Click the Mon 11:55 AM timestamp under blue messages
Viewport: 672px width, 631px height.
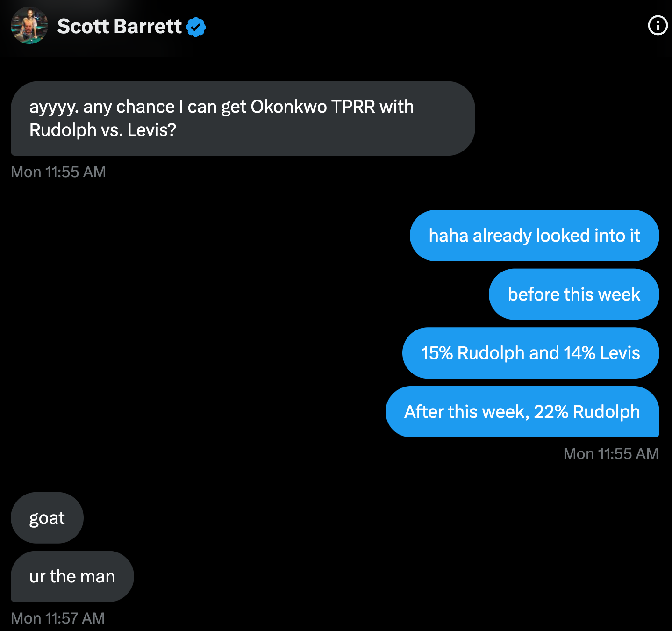611,454
